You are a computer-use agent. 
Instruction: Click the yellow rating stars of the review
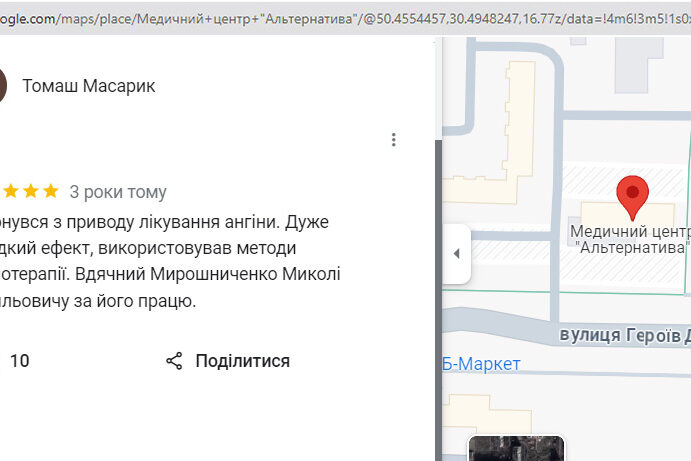pyautogui.click(x=30, y=191)
